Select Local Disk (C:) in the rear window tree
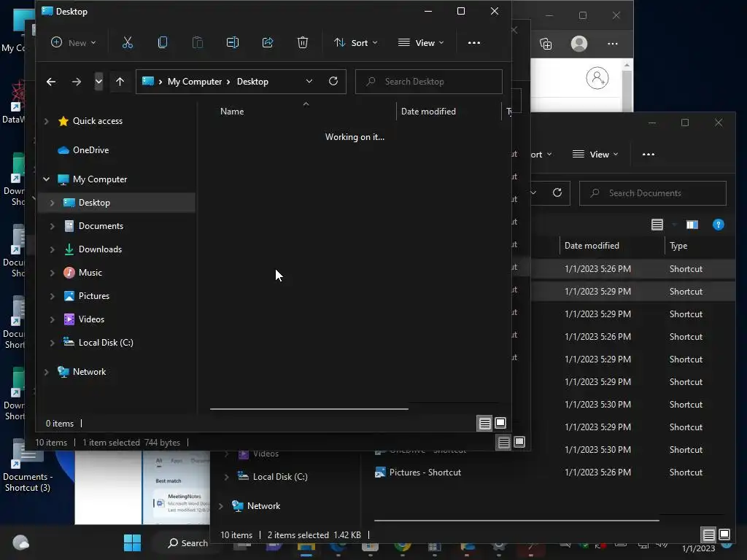 click(280, 477)
